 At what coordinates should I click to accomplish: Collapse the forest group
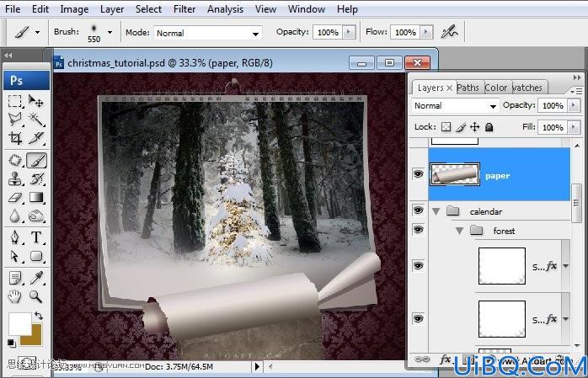[x=459, y=231]
